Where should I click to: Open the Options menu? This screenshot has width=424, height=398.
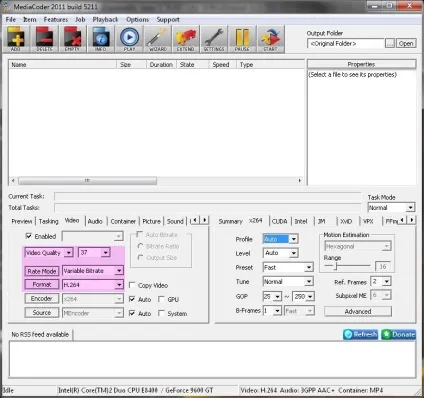137,19
